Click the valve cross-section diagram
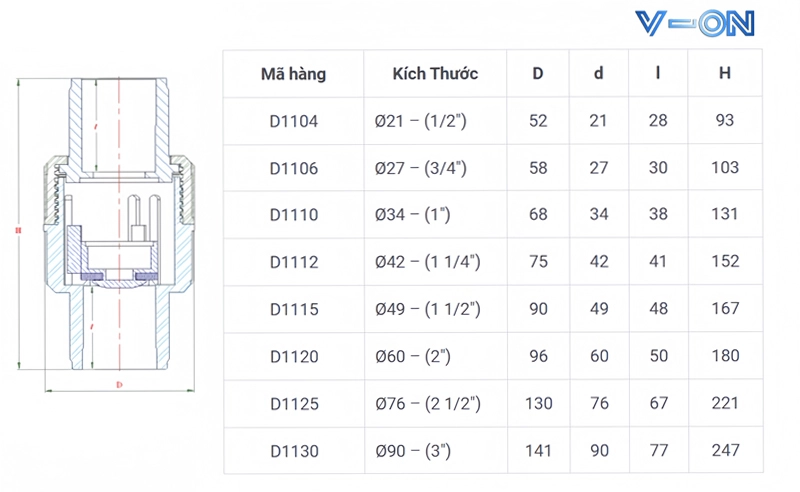This screenshot has height=492, width=800. [x=106, y=235]
